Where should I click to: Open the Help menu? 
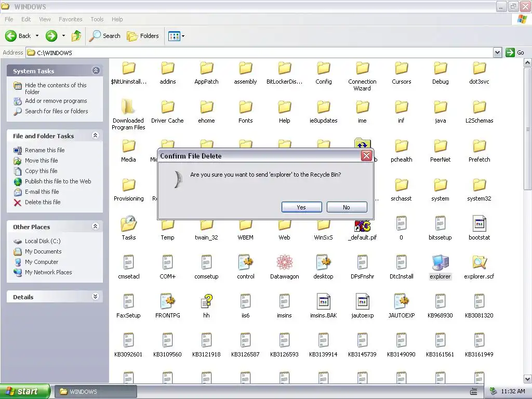[x=117, y=19]
